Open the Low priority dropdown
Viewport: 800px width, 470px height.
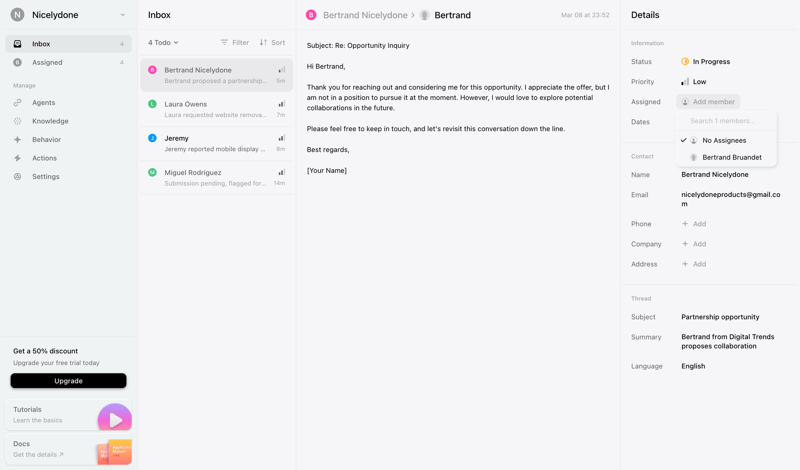[694, 82]
